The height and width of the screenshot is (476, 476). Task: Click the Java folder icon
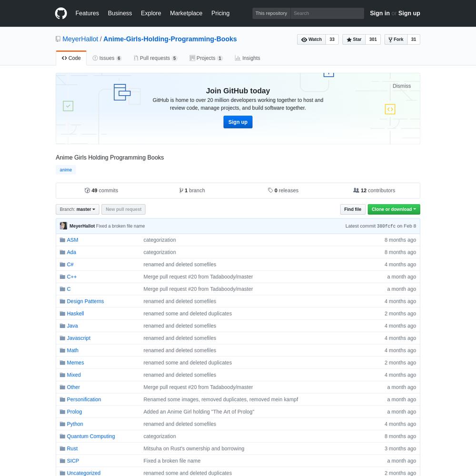(62, 326)
